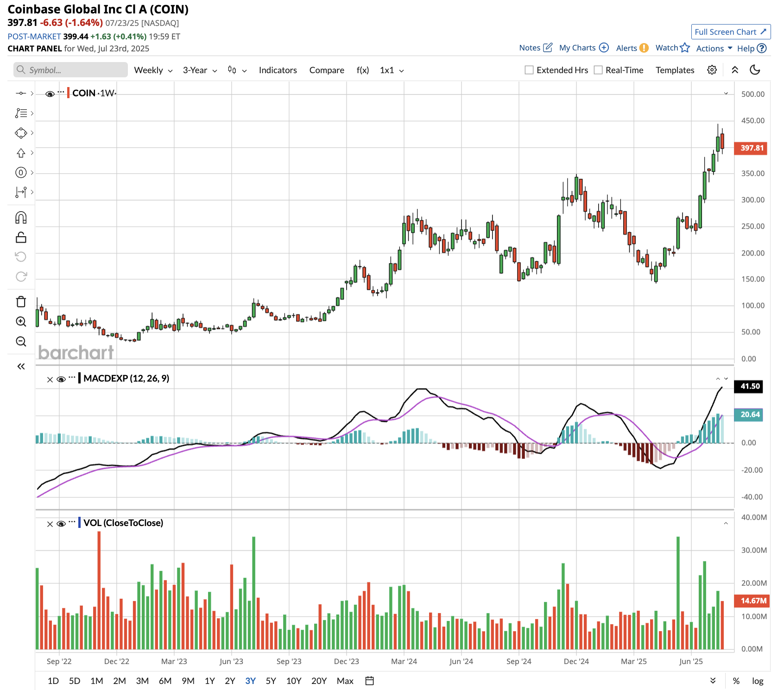Move the MACDEXP pane up
Viewport: 784px width, 690px height.
click(x=718, y=379)
